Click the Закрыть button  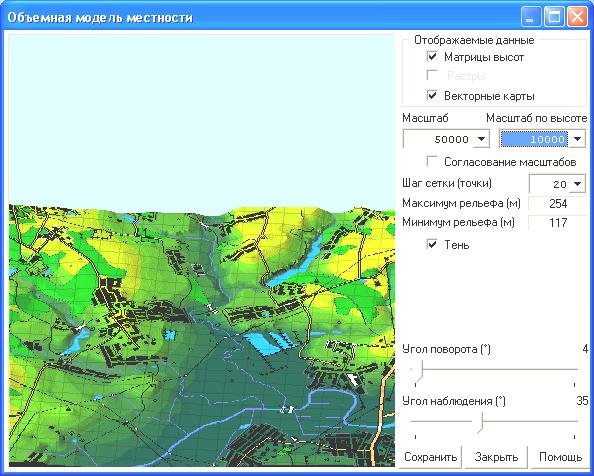(x=496, y=457)
